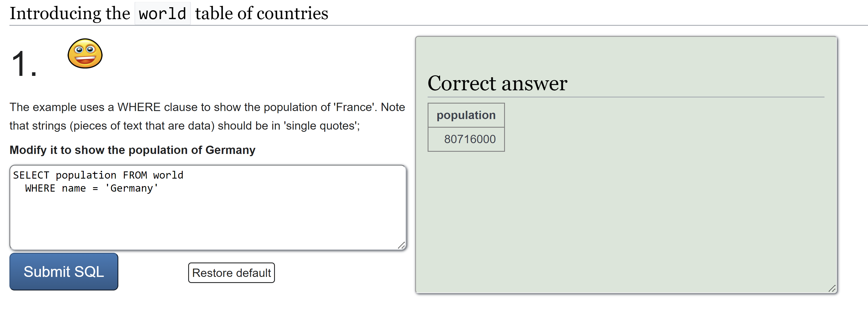Screen dimensions: 868x314
Task: Click the word 'Introducing' in the page heading
Action: pos(55,14)
